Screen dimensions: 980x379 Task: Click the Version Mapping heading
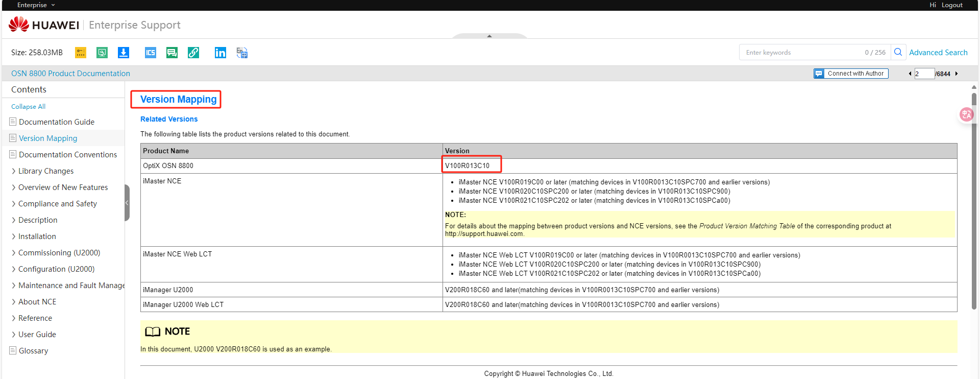pos(178,99)
